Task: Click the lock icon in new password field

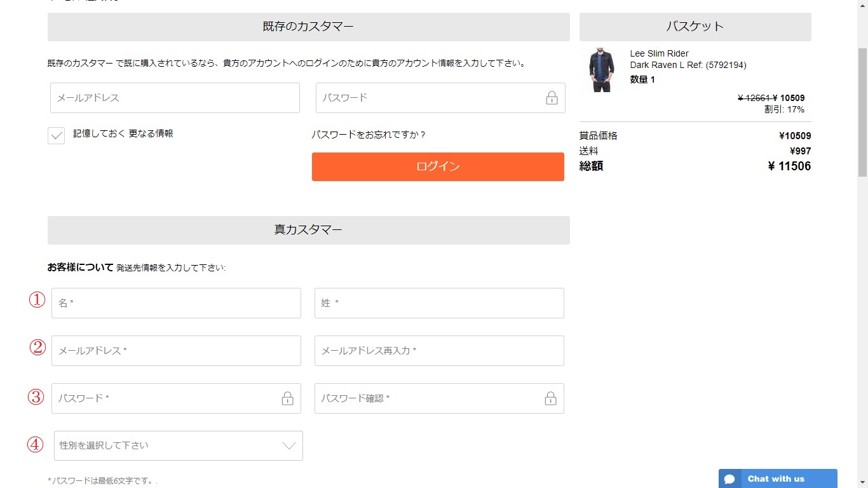Action: [287, 398]
